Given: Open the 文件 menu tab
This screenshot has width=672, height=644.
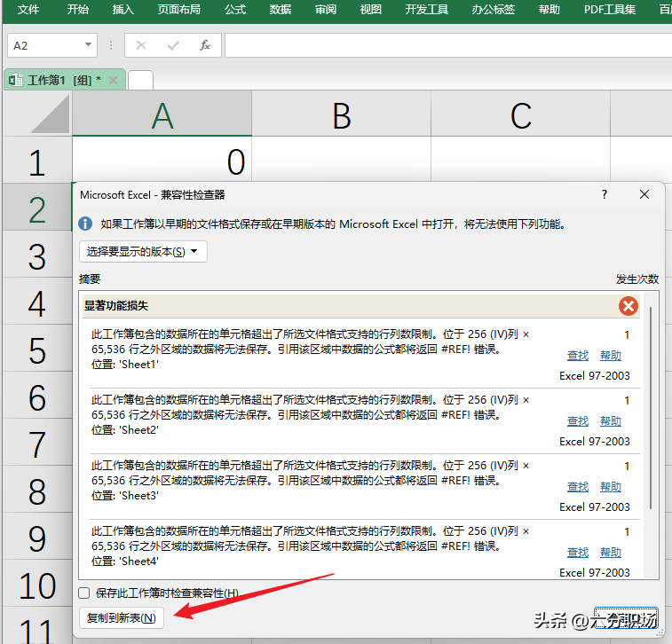Looking at the screenshot, I should [28, 10].
